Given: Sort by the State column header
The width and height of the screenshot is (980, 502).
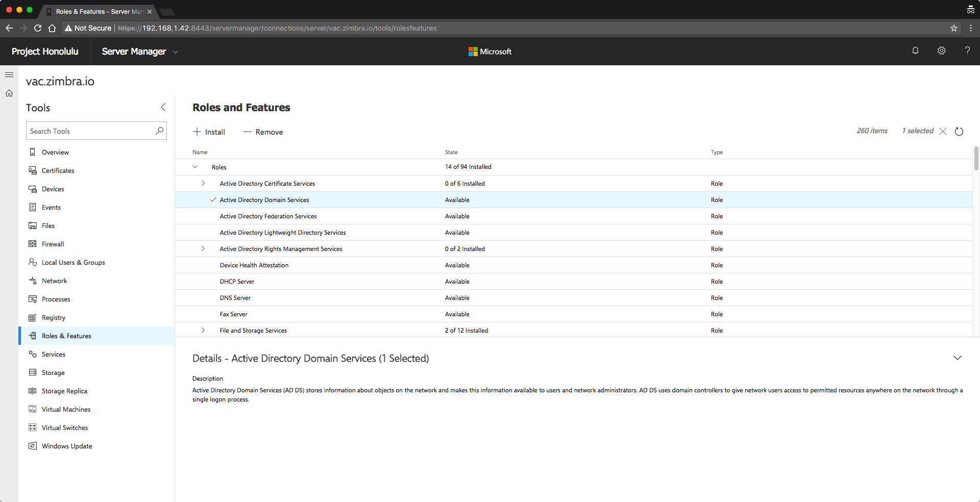Looking at the screenshot, I should click(451, 152).
